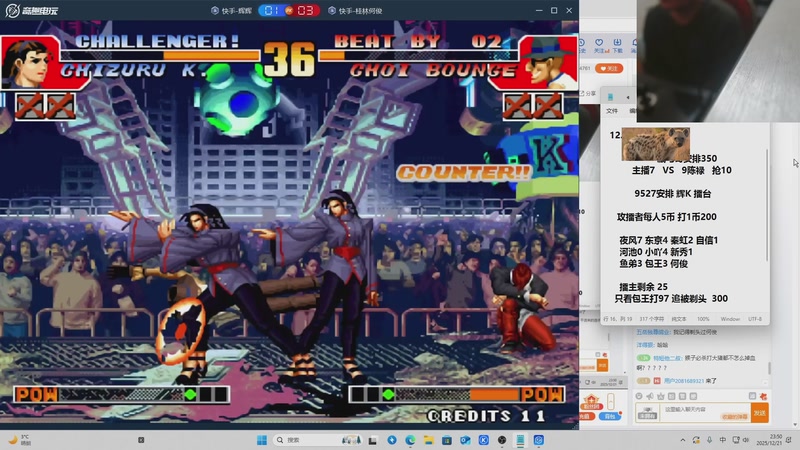Open Microsoft Edge from the taskbar
Viewport: 800px width, 450px height.
410,440
